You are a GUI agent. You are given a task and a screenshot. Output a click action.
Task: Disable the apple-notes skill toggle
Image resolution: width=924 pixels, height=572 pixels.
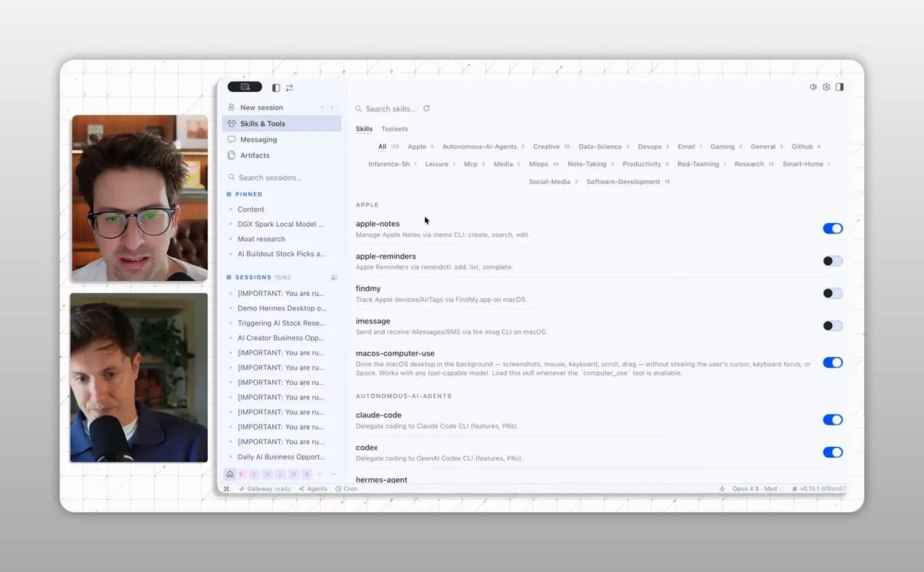tap(832, 228)
